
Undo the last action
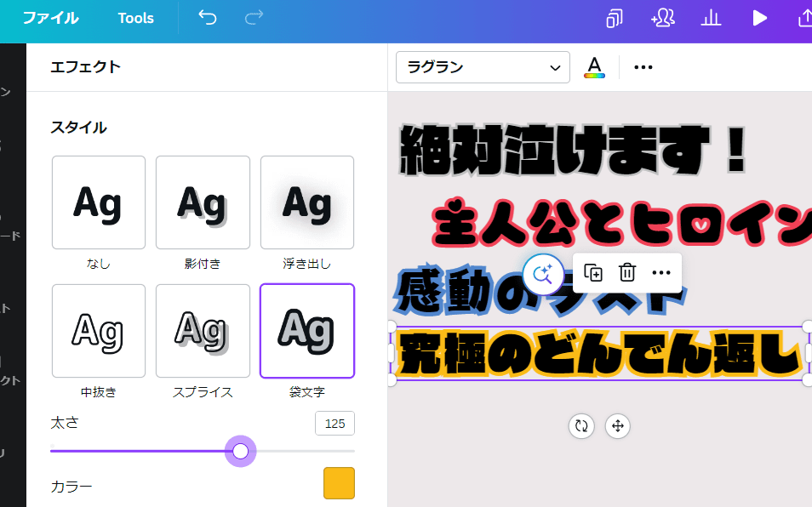[x=208, y=18]
